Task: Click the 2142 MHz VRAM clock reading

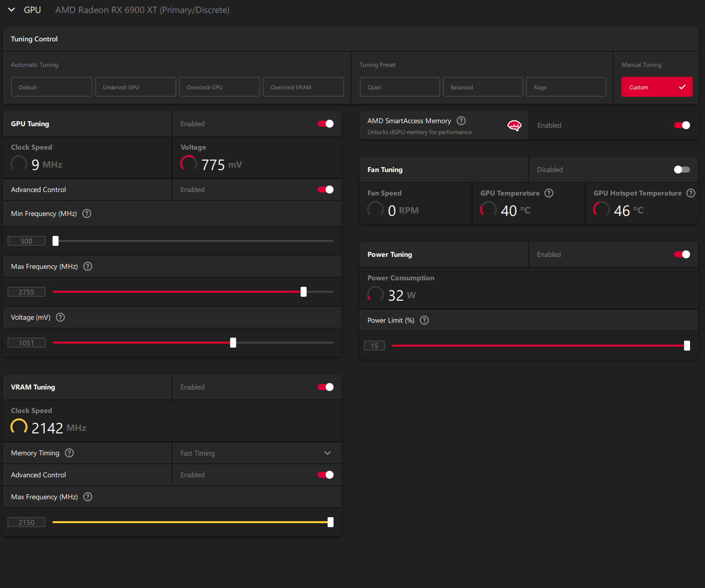Action: [59, 428]
